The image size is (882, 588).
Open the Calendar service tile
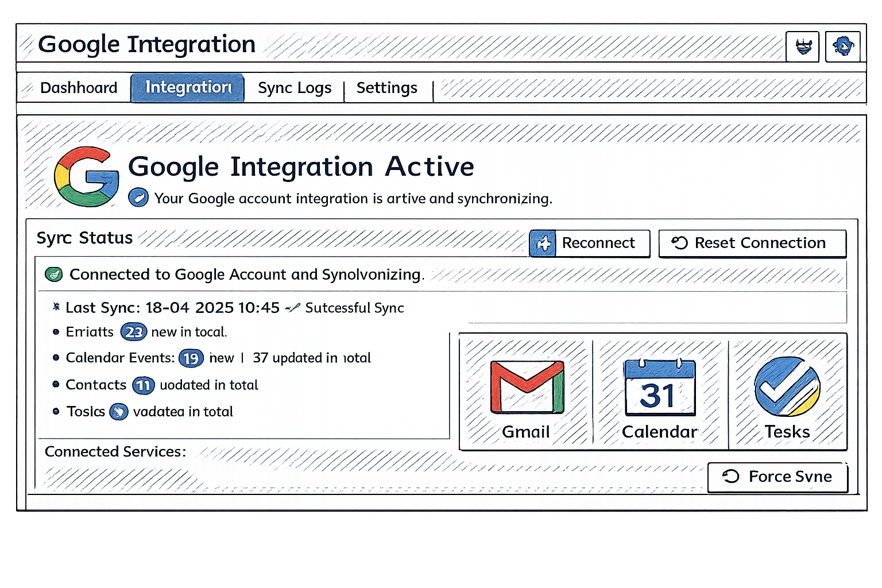coord(660,392)
